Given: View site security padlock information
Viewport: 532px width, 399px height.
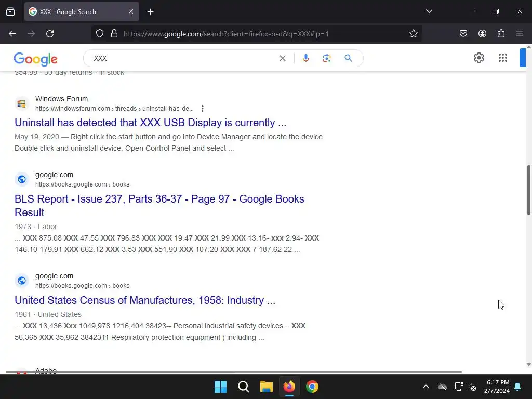Looking at the screenshot, I should (114, 34).
